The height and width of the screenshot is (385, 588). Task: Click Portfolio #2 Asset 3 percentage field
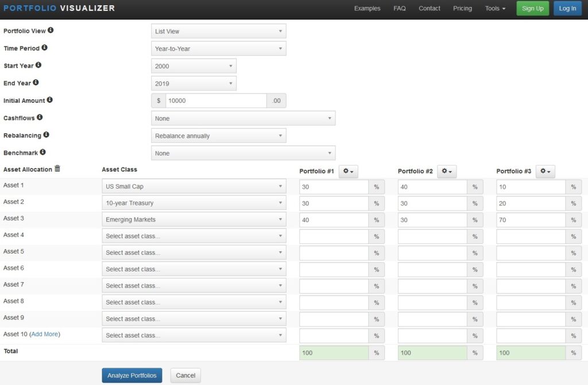click(432, 220)
